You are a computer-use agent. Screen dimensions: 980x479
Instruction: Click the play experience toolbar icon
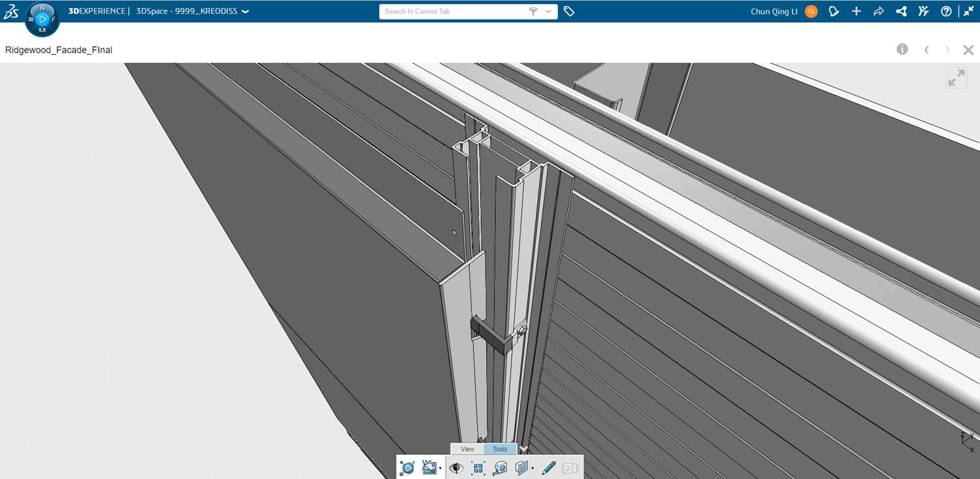[x=407, y=468]
